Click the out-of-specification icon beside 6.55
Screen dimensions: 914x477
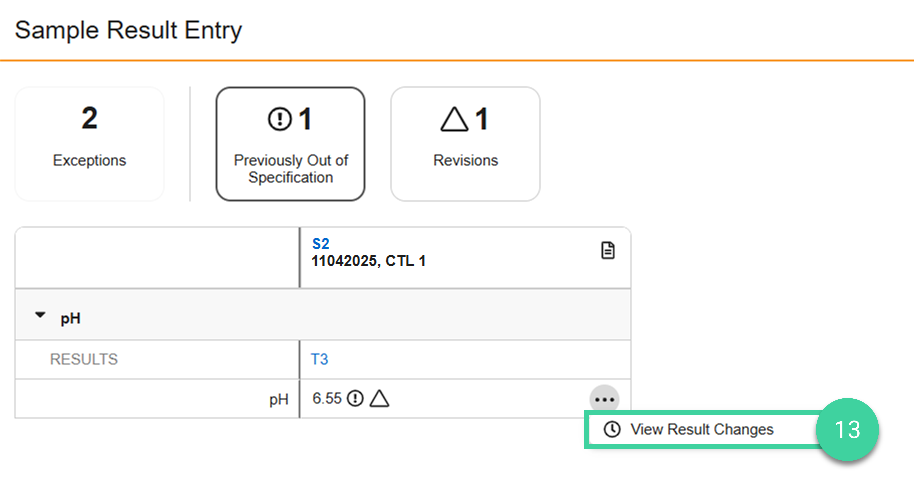tap(355, 399)
